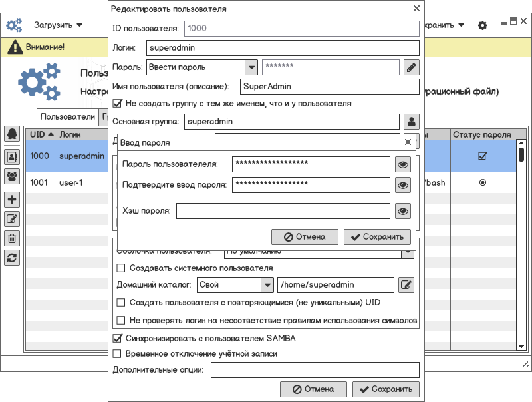Toggle 'Не создать группу с тем же именем' checkbox
This screenshot has height=402, width=532.
point(117,103)
